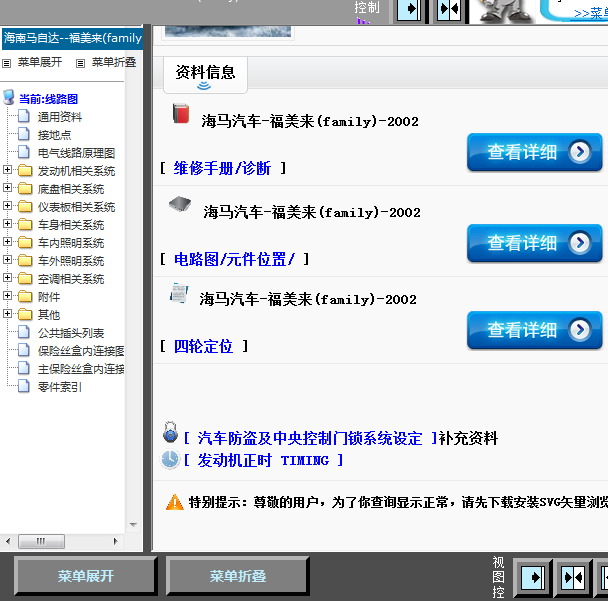Viewport: 608px width, 601px height.
Task: Click the bottom 菜单折叠 button
Action: tap(238, 576)
